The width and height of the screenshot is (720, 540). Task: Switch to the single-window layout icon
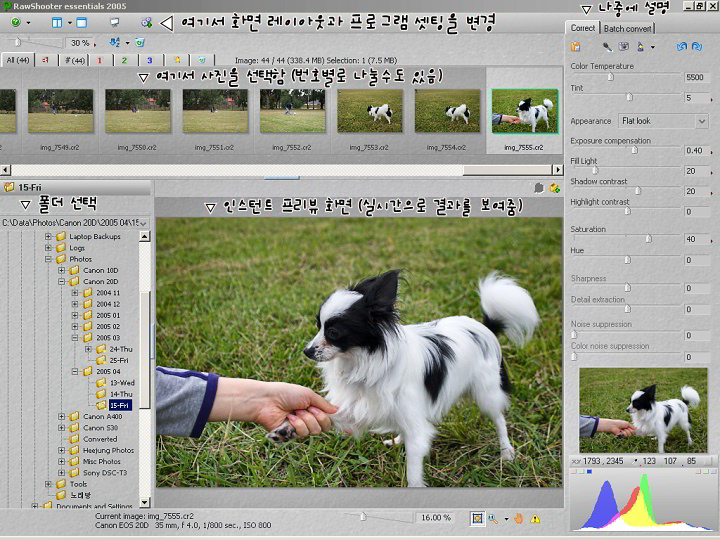(x=82, y=22)
